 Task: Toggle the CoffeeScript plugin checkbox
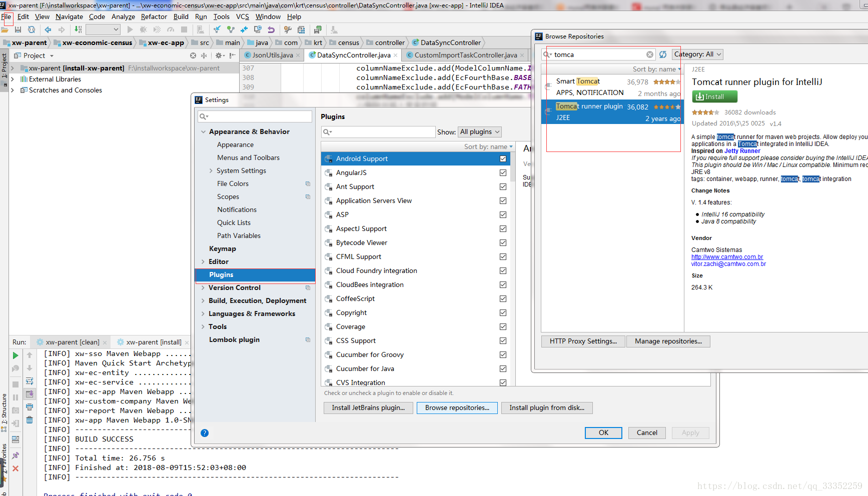tap(503, 298)
